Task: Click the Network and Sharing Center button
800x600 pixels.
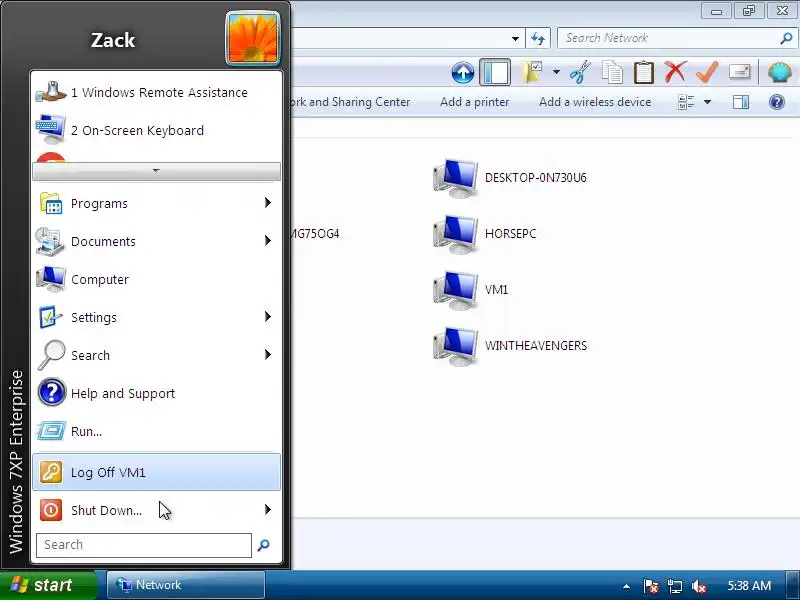Action: tap(350, 102)
